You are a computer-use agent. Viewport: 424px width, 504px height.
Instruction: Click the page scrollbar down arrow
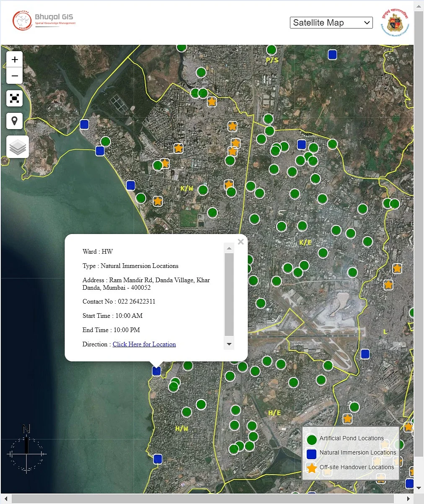point(419,488)
